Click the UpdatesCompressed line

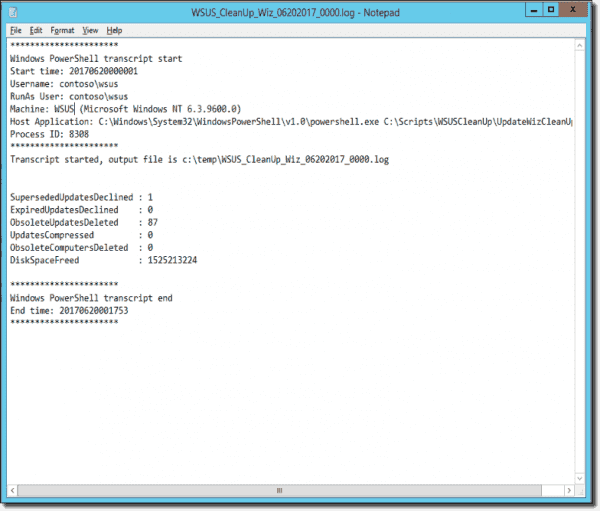pyautogui.click(x=82, y=235)
